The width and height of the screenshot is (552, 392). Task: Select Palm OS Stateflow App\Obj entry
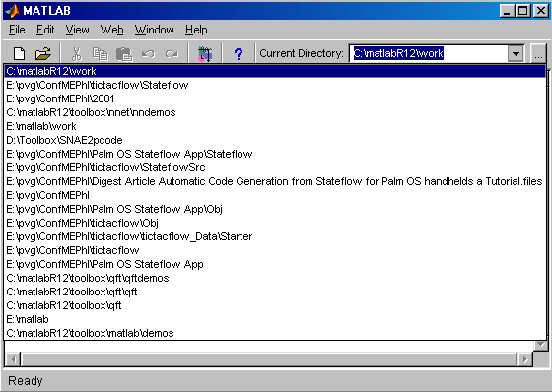click(275, 209)
